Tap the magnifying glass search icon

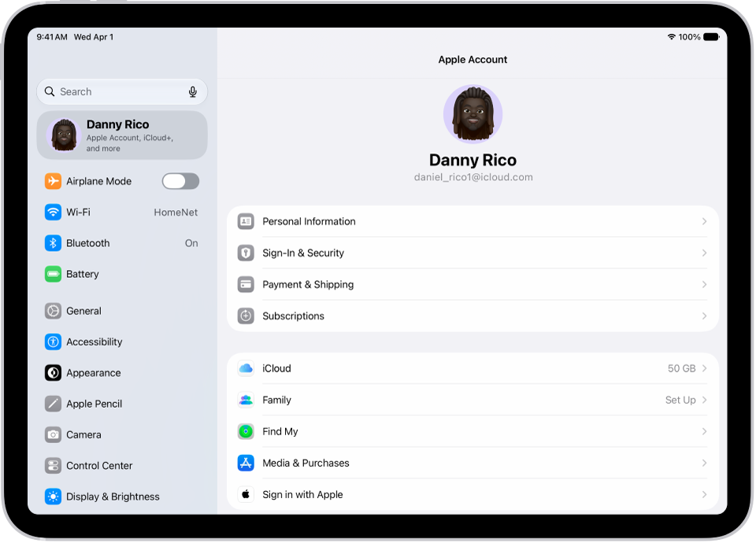(x=50, y=91)
